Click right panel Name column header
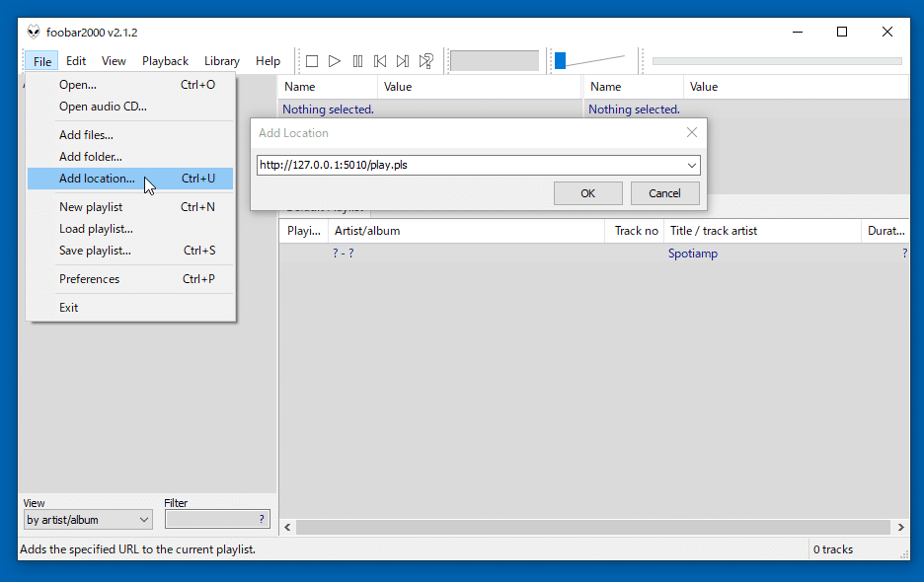Viewport: 924px width, 582px height. (634, 87)
